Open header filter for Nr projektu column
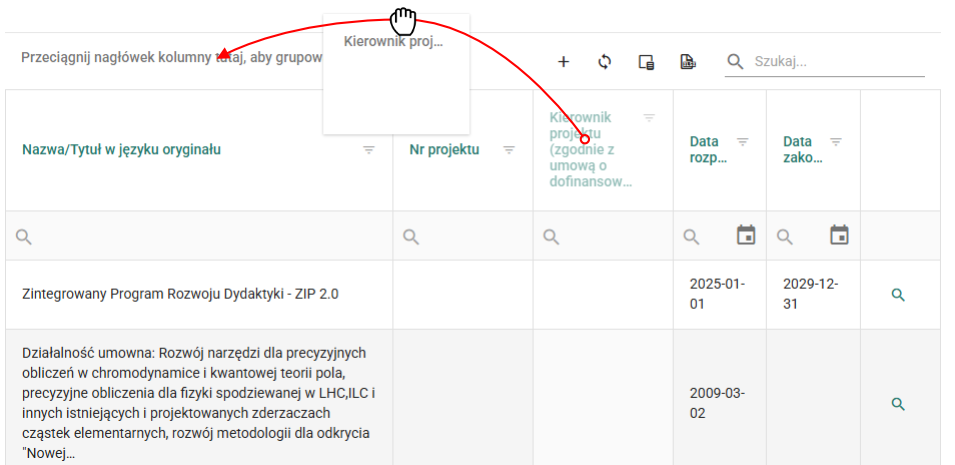The width and height of the screenshot is (955, 465). (x=509, y=150)
